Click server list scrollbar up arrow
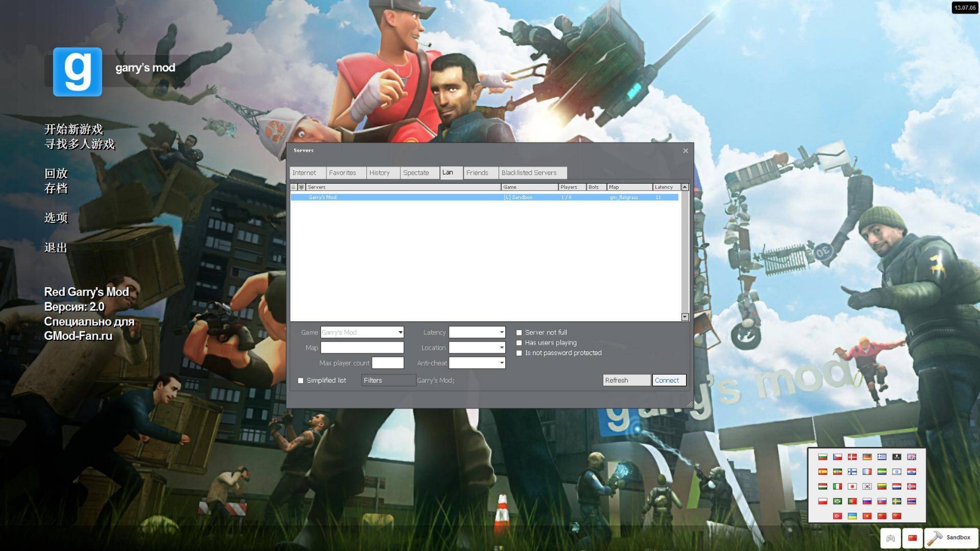Viewport: 980px width, 551px height. [x=685, y=187]
